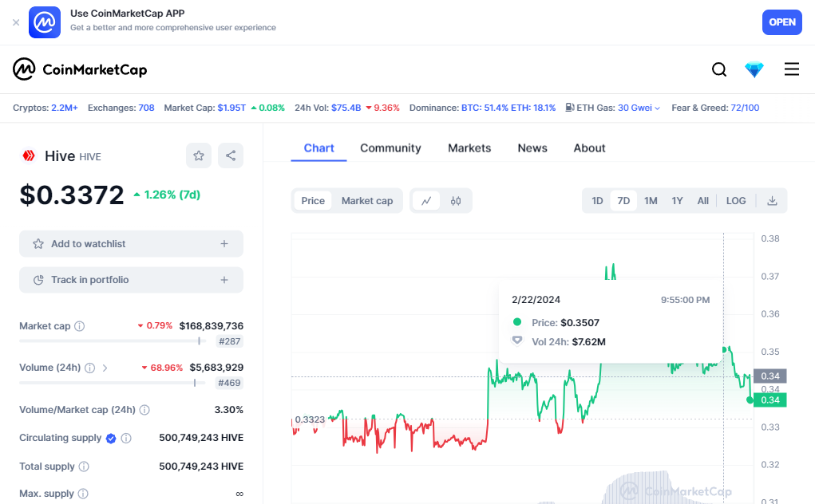Image resolution: width=815 pixels, height=504 pixels.
Task: Switch to candlestick chart view
Action: click(x=456, y=201)
